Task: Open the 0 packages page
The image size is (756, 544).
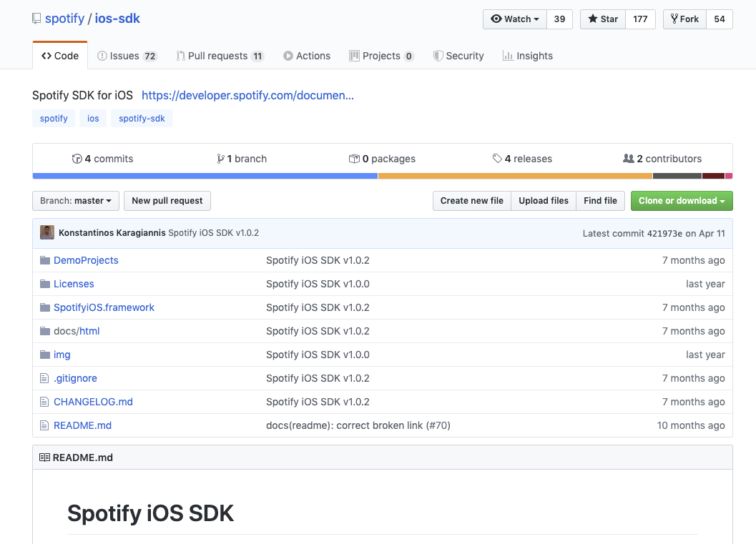Action: pos(382,159)
